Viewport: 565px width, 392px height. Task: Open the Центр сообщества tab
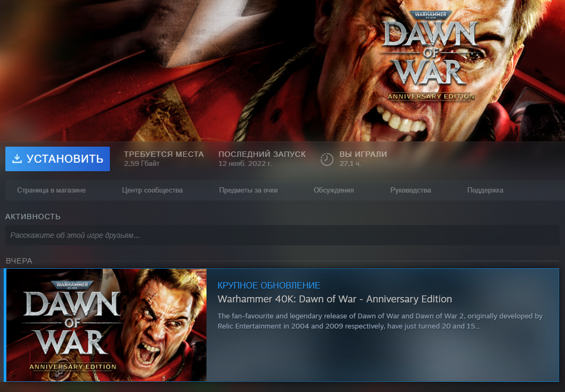pos(152,190)
